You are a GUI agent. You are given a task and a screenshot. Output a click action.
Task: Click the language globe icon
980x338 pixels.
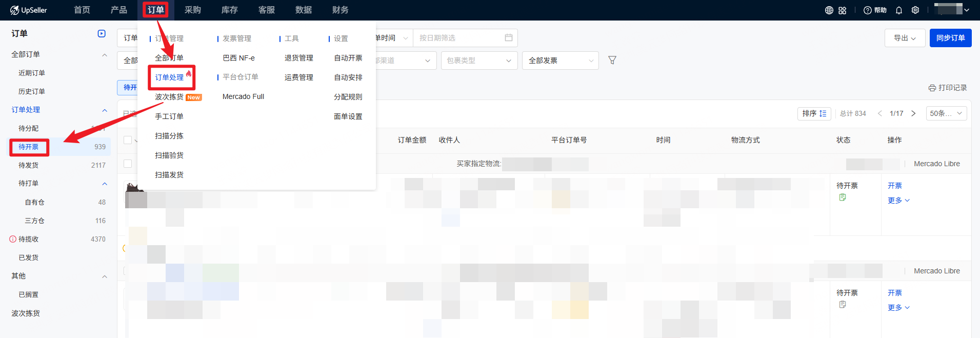829,10
